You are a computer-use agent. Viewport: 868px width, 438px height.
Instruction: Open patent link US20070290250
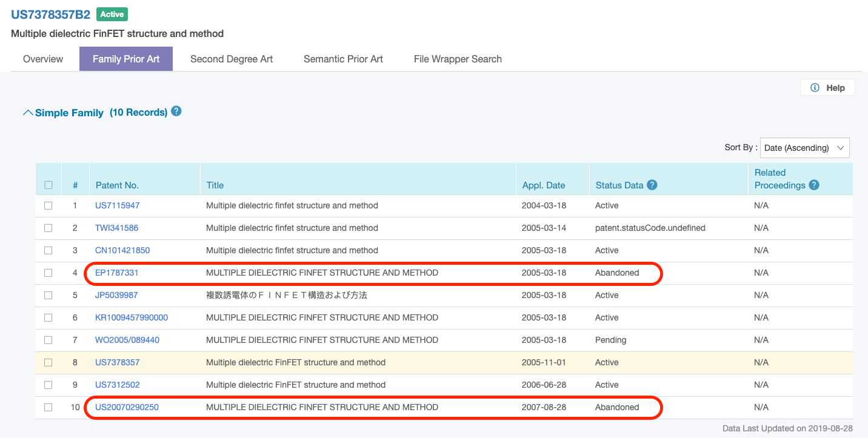coord(127,407)
